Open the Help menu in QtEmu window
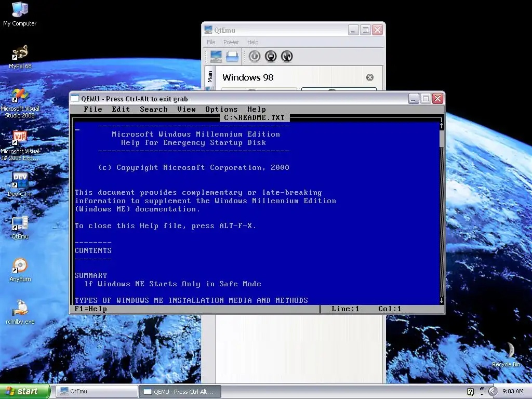This screenshot has height=399, width=532. tap(253, 42)
